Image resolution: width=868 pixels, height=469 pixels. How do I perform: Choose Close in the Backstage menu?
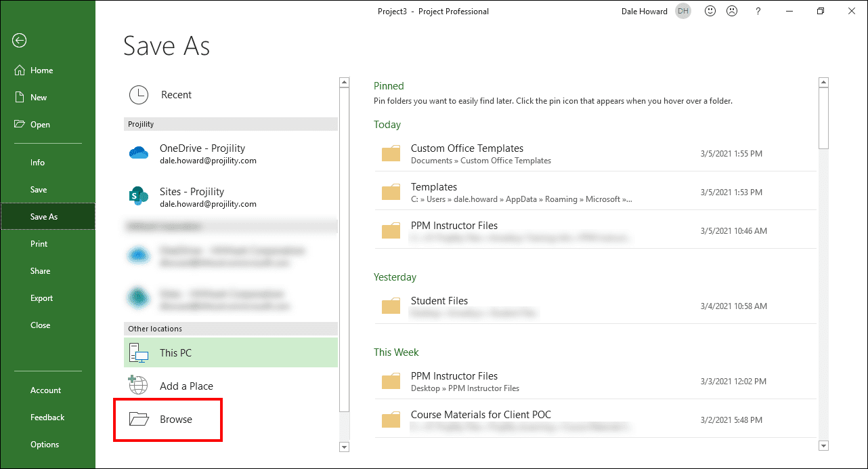click(47, 325)
